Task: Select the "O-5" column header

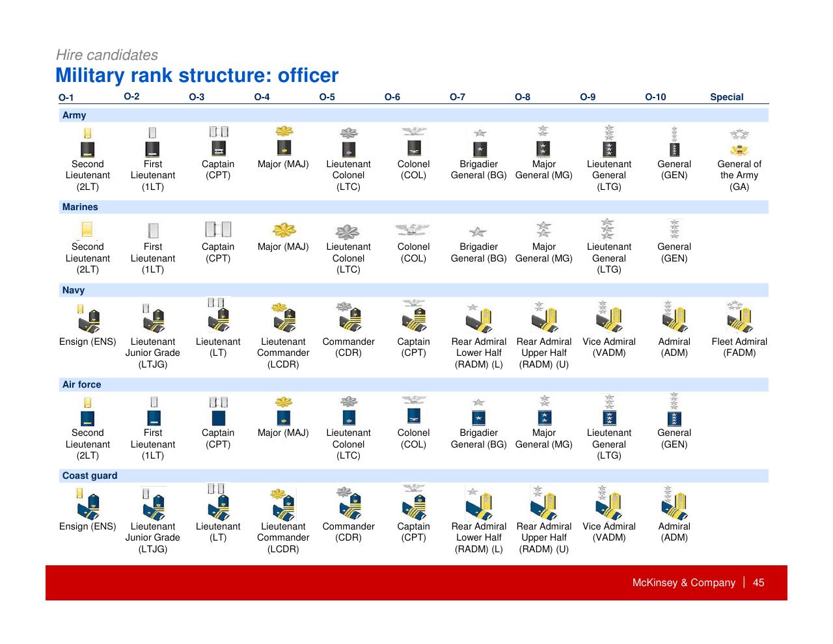Action: tap(327, 97)
